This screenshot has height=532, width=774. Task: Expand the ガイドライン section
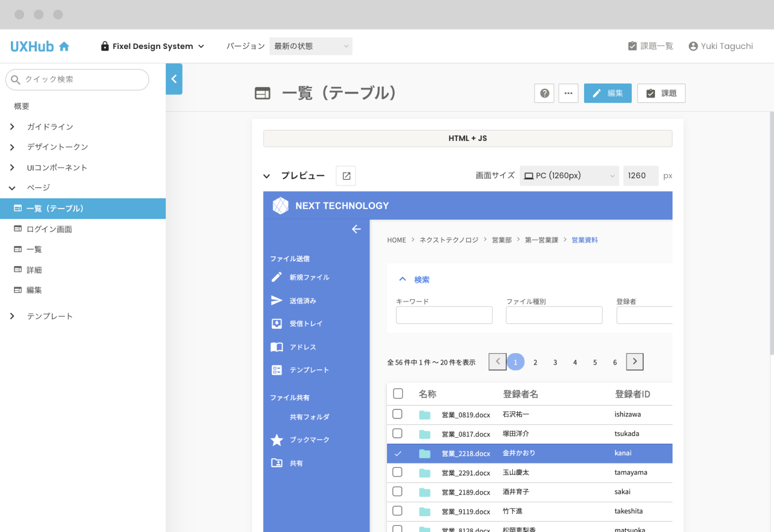(12, 126)
